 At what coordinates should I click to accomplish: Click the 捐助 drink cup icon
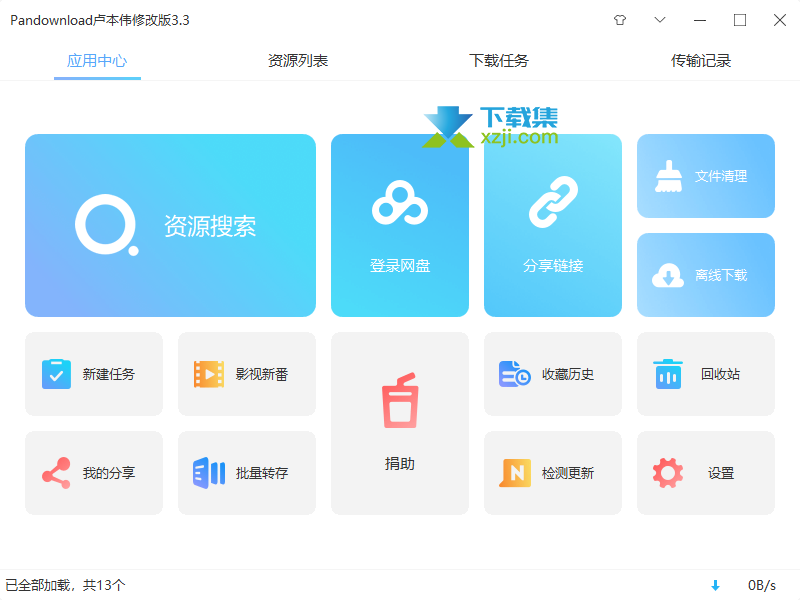(x=400, y=402)
